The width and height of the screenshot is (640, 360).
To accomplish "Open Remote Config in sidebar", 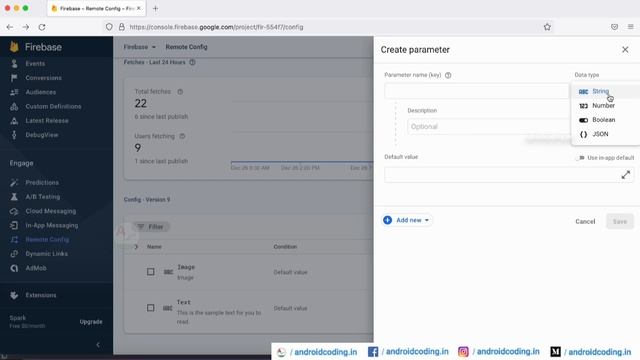I will click(47, 240).
